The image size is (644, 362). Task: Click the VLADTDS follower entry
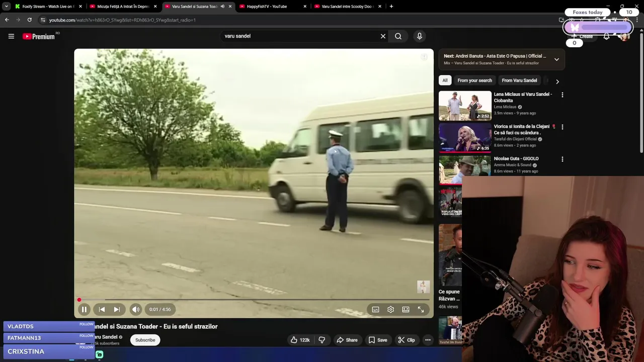click(49, 327)
